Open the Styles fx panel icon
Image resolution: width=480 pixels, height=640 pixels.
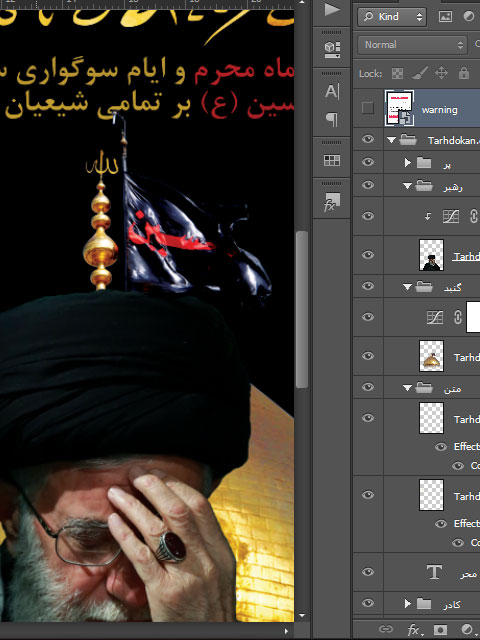(x=332, y=202)
